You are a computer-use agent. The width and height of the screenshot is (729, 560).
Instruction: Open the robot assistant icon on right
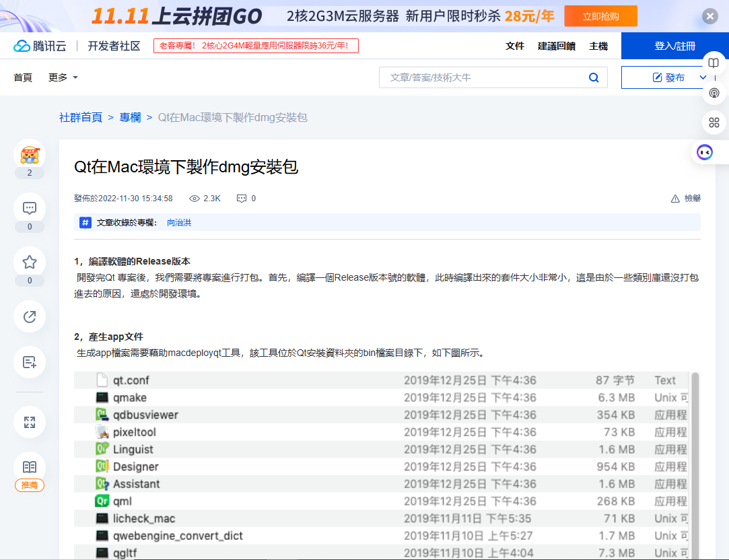point(705,152)
